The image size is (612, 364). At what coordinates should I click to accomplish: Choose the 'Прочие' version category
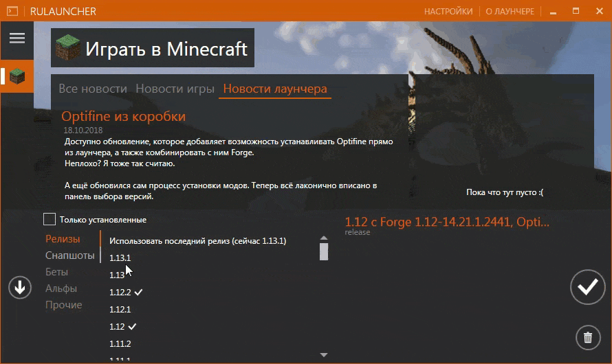click(64, 305)
